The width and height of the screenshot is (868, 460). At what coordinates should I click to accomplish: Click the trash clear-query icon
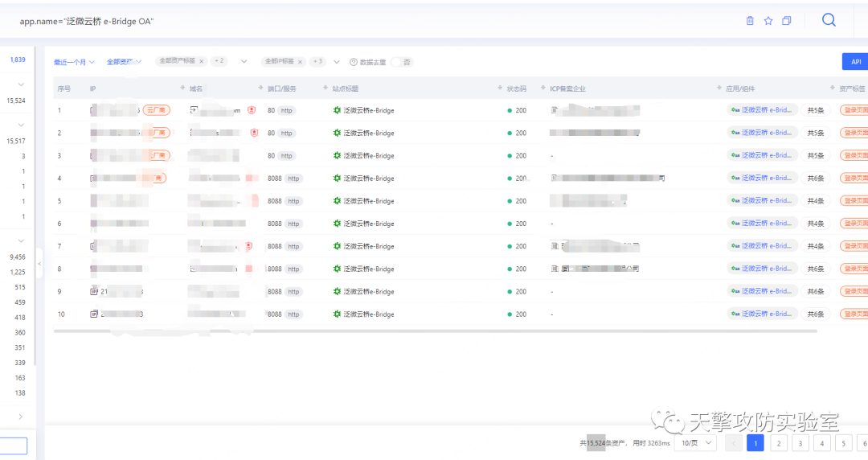click(x=750, y=21)
